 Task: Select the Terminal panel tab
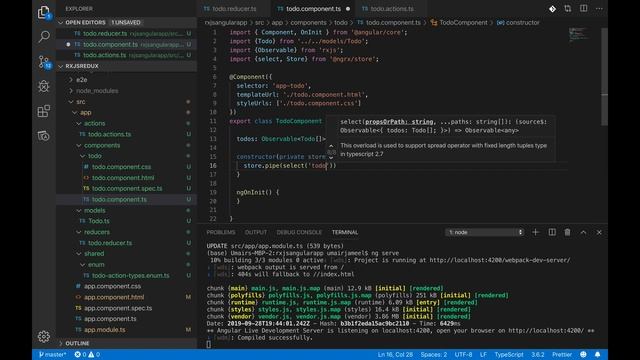pyautogui.click(x=345, y=232)
